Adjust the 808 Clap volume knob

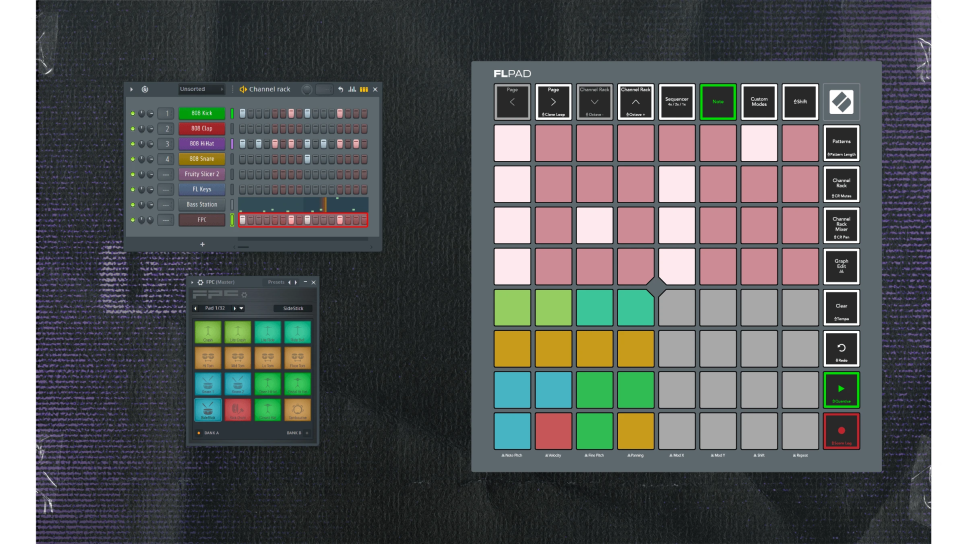pyautogui.click(x=150, y=129)
